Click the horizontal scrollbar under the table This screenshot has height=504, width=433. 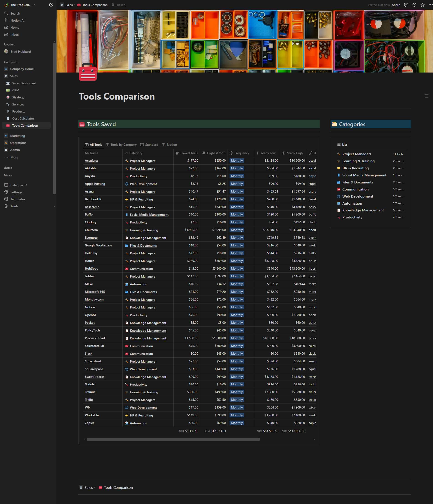tap(173, 439)
